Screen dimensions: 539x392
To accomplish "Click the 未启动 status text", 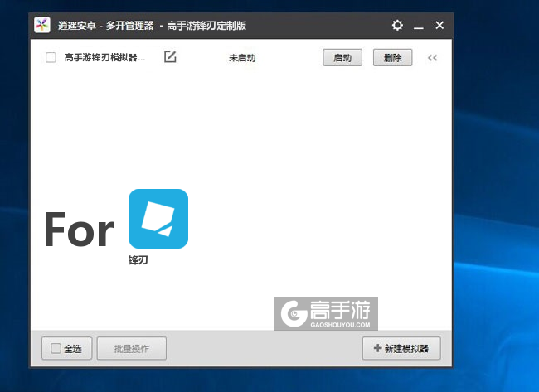I will (x=242, y=58).
